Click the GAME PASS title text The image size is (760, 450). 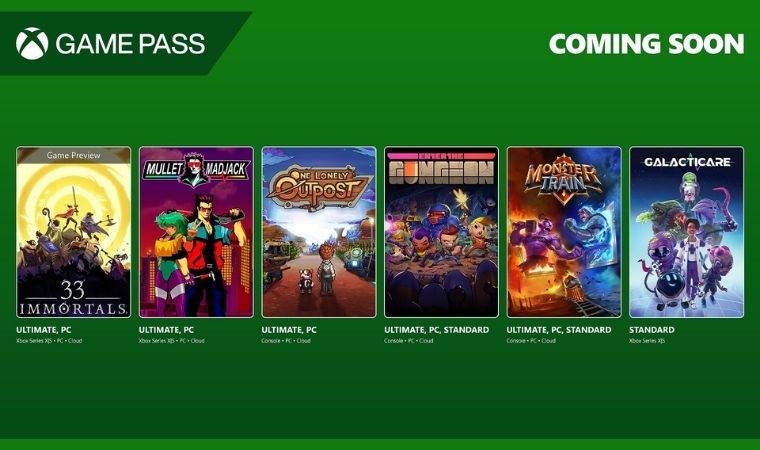(130, 44)
